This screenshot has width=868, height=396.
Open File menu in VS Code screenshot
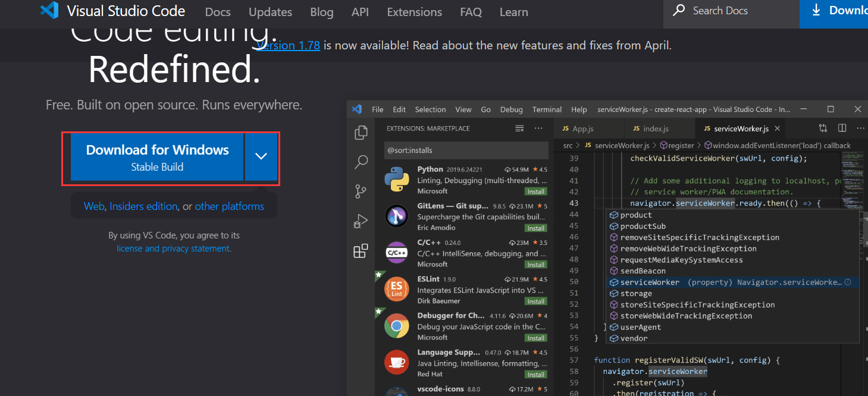[x=378, y=109]
